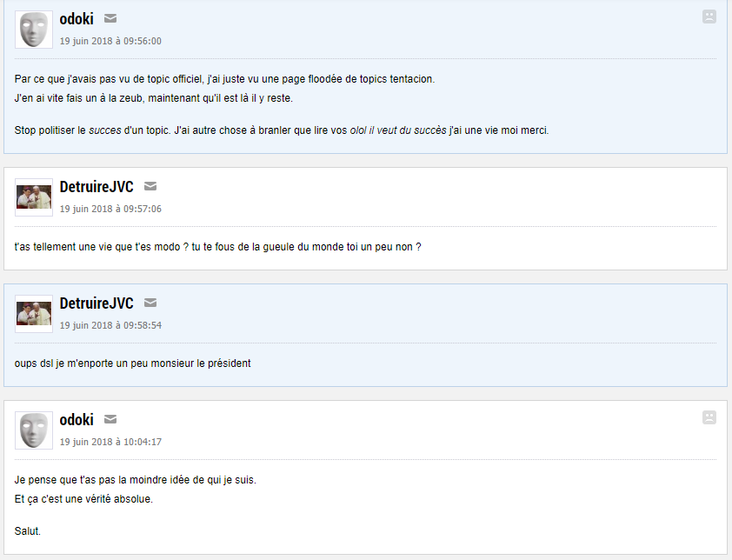Open the permalink dated 19 juin 2018 à 10:04:17
The height and width of the screenshot is (560, 732).
point(110,442)
